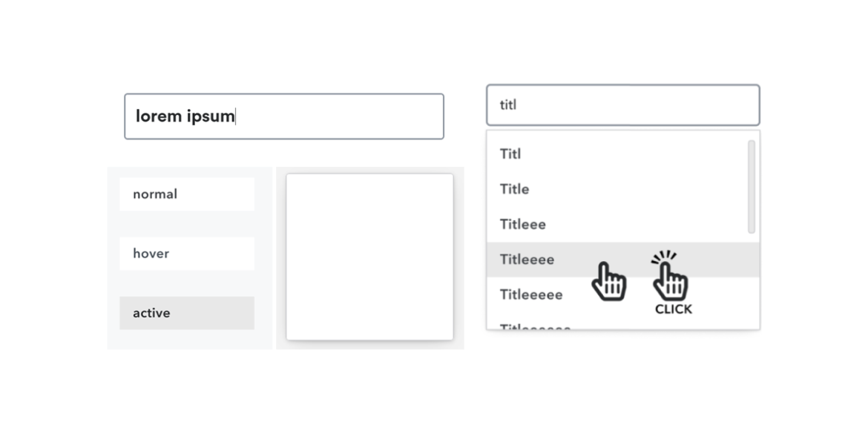The height and width of the screenshot is (445, 868).
Task: Click the empty area right of titl text
Action: click(637, 105)
